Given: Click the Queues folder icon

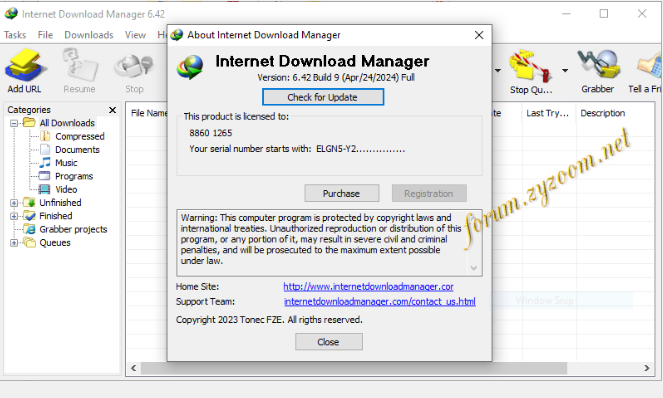Looking at the screenshot, I should [29, 242].
